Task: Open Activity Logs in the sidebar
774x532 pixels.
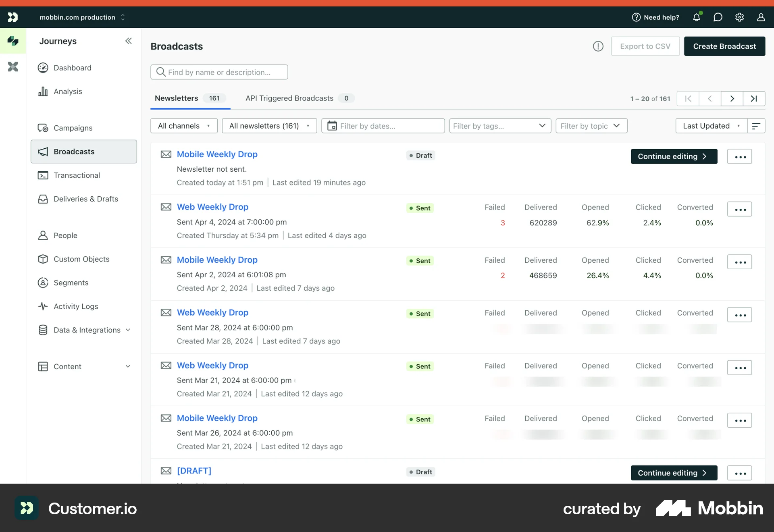Action: click(76, 306)
